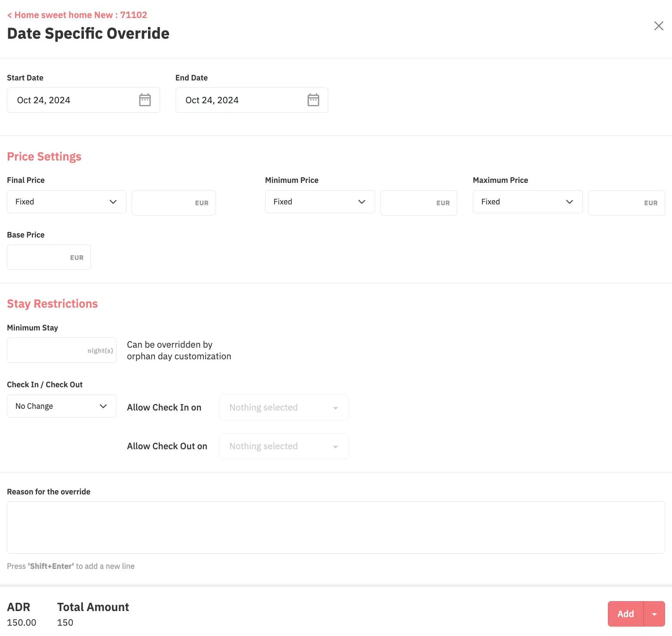Open the Maximum Price type dropdown
672x636 pixels.
coord(528,202)
